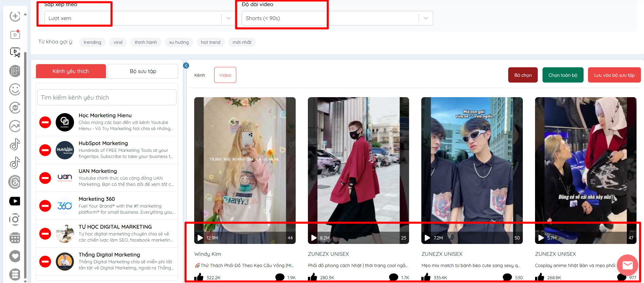Viewport: 644px width, 283px height.
Task: Remove Marketing 360 from favorite channels
Action: tap(45, 206)
